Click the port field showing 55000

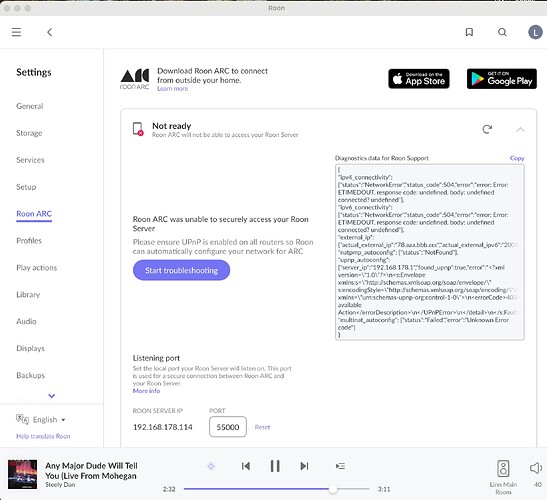(x=228, y=427)
